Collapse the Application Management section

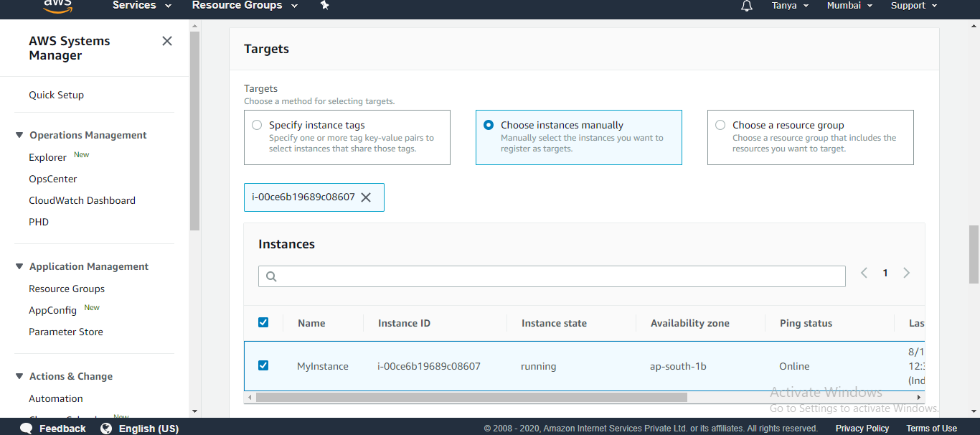point(19,266)
